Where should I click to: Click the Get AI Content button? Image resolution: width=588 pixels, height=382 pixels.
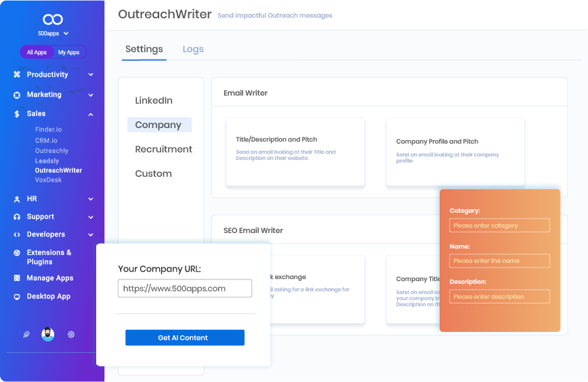point(184,338)
